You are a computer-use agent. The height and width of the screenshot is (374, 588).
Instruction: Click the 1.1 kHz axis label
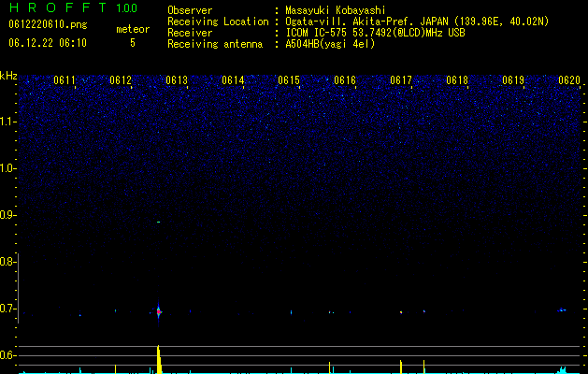[x=7, y=122]
